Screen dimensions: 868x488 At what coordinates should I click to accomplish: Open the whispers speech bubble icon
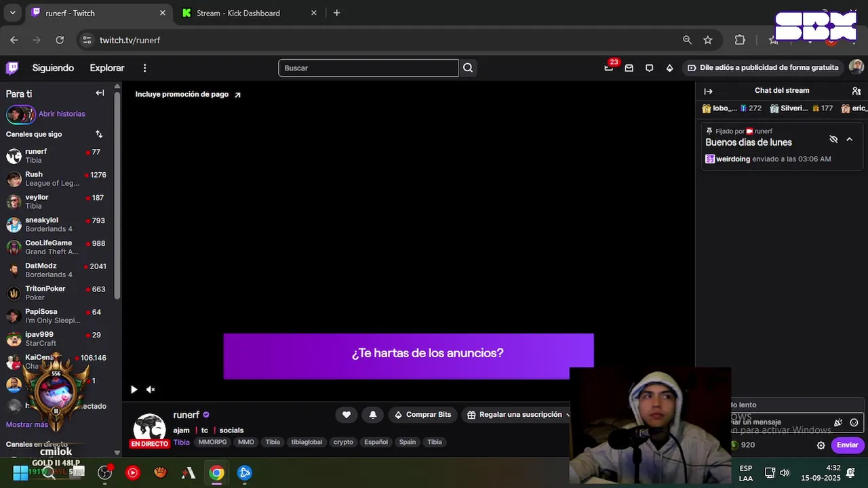650,68
